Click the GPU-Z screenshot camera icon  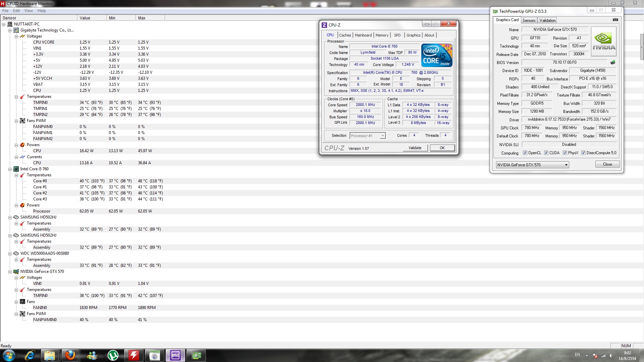[615, 20]
